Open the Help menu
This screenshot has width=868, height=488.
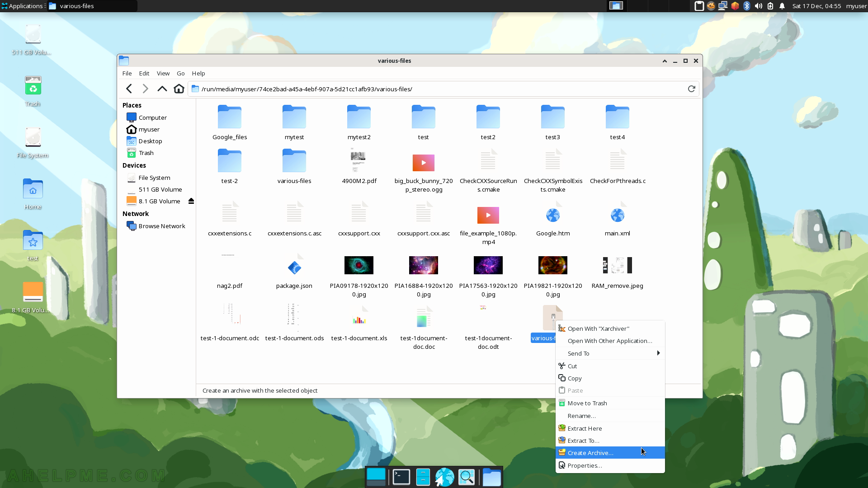pos(198,73)
